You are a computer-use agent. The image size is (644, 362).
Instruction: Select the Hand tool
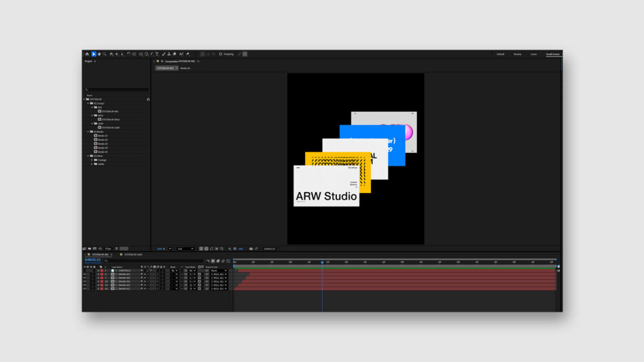[99, 54]
